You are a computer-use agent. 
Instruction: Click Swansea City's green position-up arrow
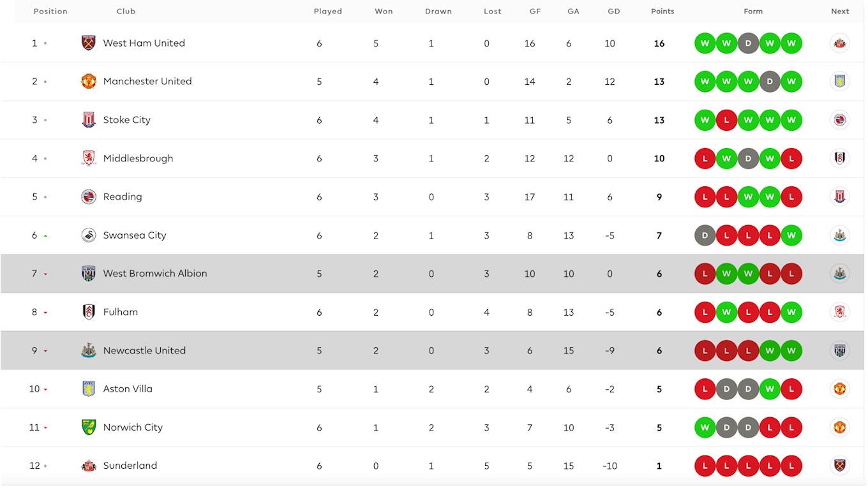pos(45,235)
